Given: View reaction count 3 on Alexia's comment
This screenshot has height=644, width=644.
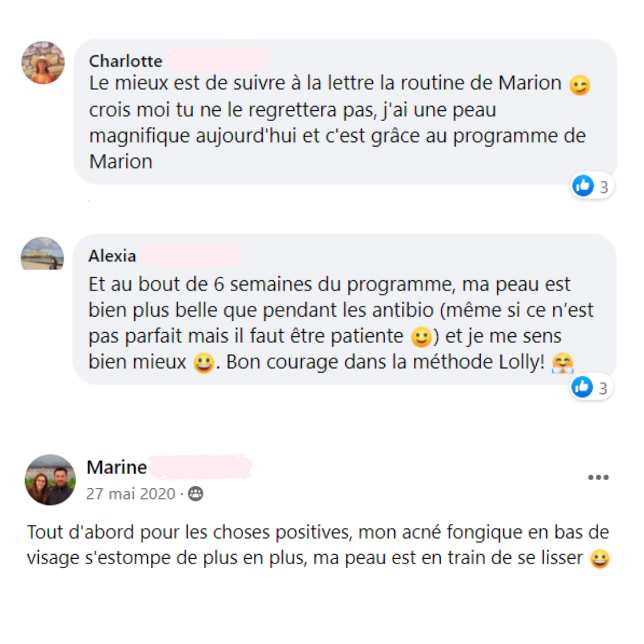Looking at the screenshot, I should click(603, 389).
